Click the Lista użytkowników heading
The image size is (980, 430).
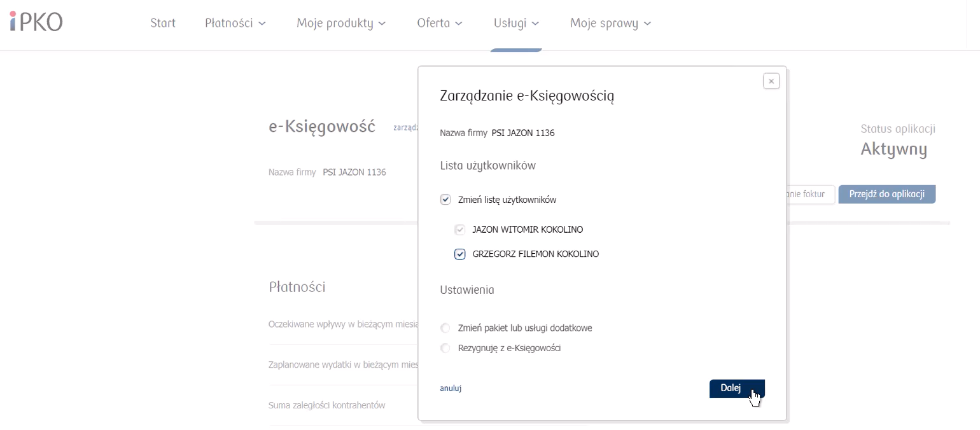coord(488,165)
